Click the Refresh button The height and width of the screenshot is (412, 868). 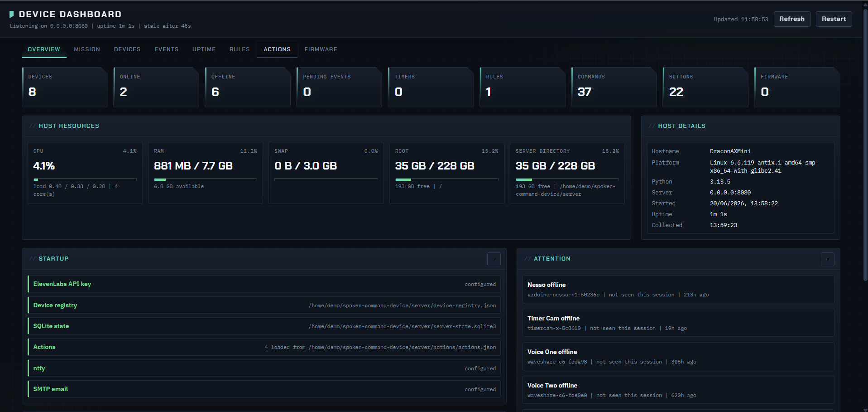point(792,19)
